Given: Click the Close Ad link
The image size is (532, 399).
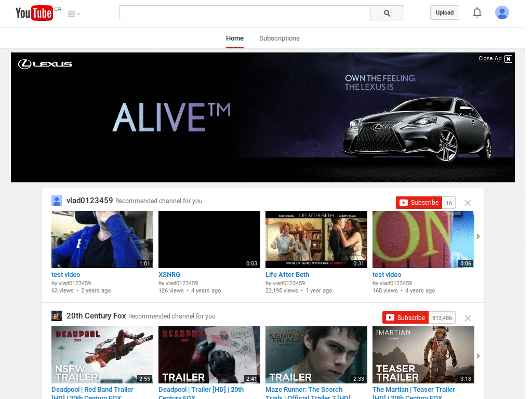Looking at the screenshot, I should (x=490, y=58).
